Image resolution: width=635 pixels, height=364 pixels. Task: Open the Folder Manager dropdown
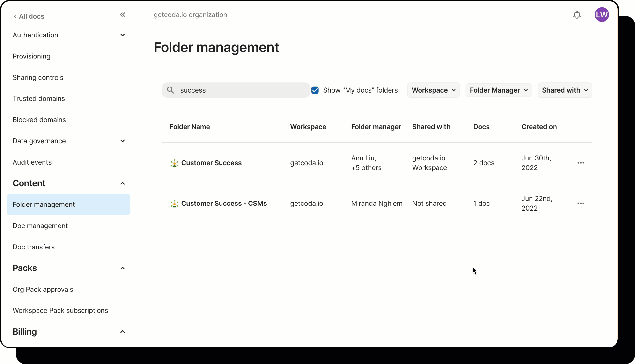point(498,90)
